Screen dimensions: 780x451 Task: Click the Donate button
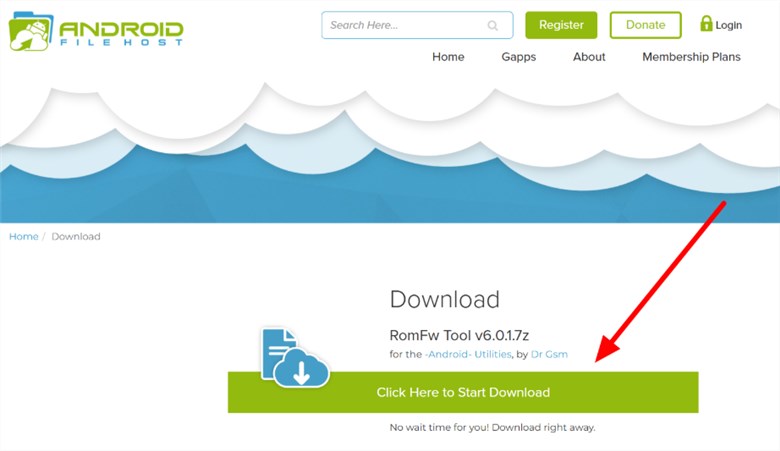coord(645,25)
